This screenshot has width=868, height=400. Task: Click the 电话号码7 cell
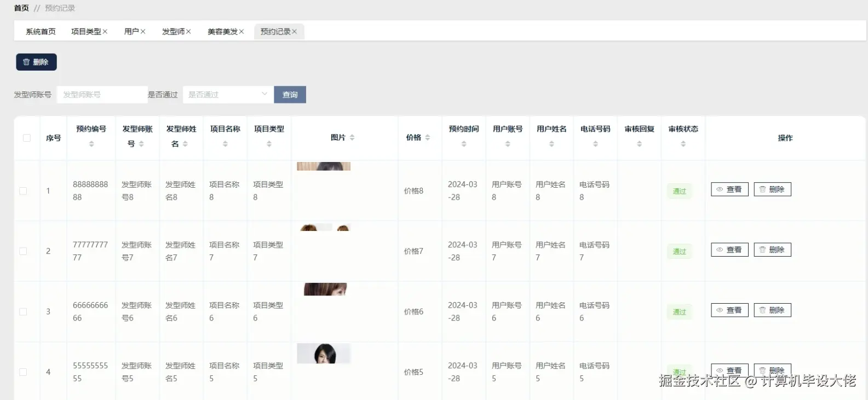coord(594,251)
